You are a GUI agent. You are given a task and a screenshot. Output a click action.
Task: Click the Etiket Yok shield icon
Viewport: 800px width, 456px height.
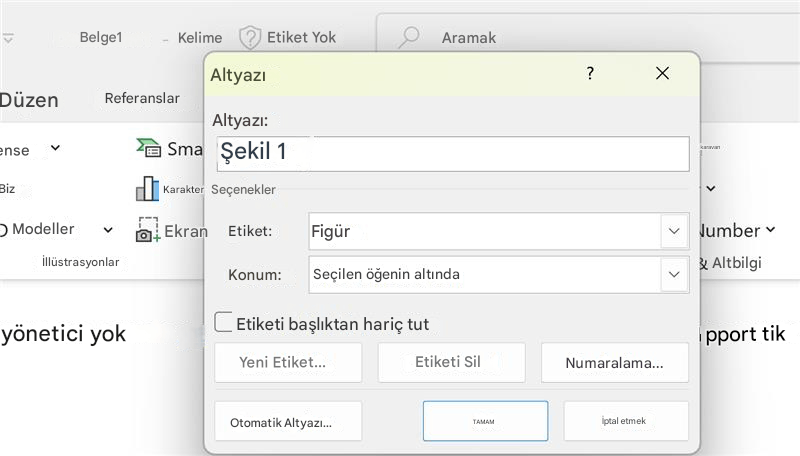(250, 38)
